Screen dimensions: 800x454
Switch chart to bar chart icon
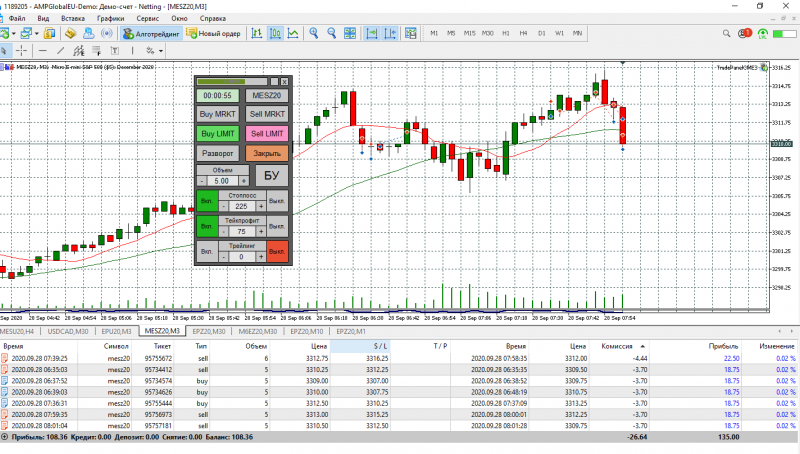[x=257, y=33]
